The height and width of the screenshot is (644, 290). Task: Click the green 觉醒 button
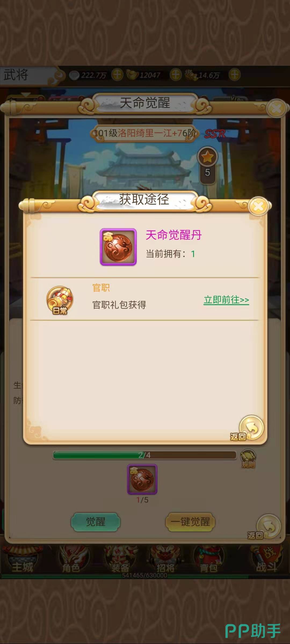coord(96,522)
